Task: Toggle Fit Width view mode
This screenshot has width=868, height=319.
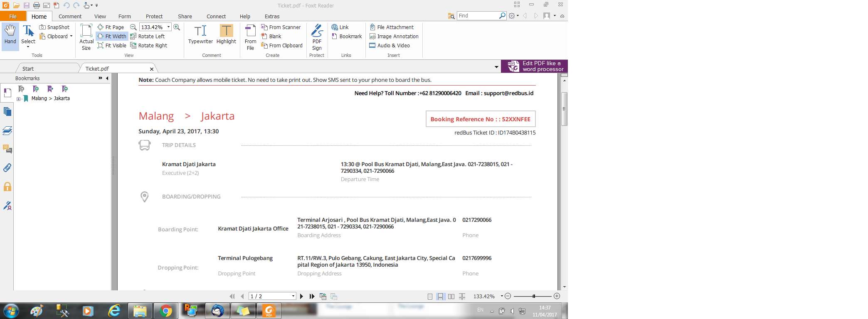Action: pyautogui.click(x=112, y=36)
